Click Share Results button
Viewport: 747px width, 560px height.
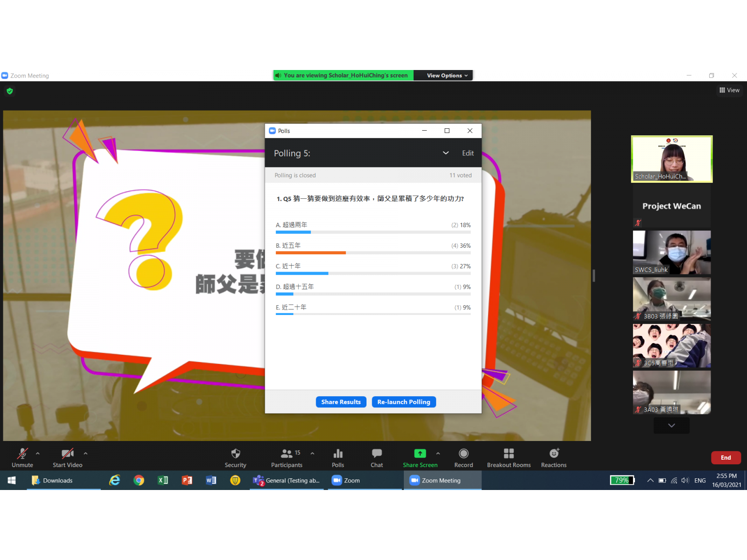point(341,402)
